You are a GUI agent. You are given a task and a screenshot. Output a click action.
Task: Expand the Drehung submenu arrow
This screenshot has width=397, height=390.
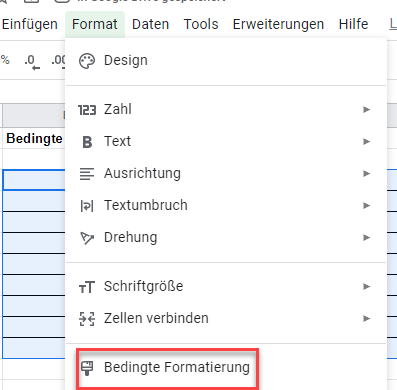tap(367, 237)
